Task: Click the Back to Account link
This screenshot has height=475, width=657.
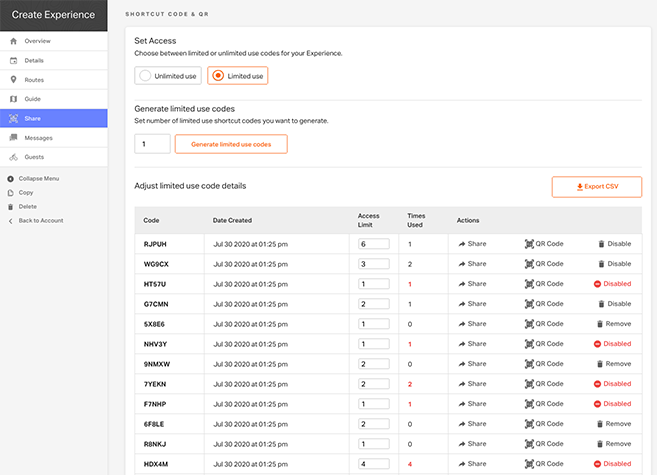Action: tap(41, 221)
